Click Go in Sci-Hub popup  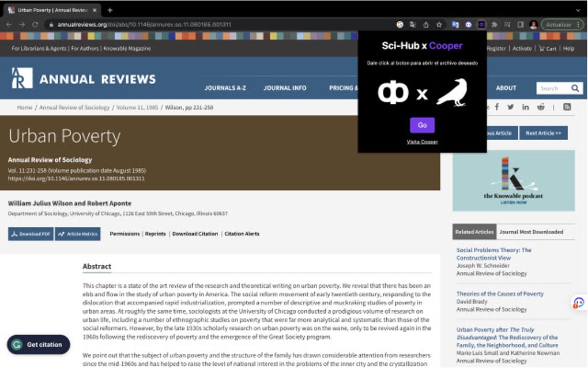[x=422, y=125]
